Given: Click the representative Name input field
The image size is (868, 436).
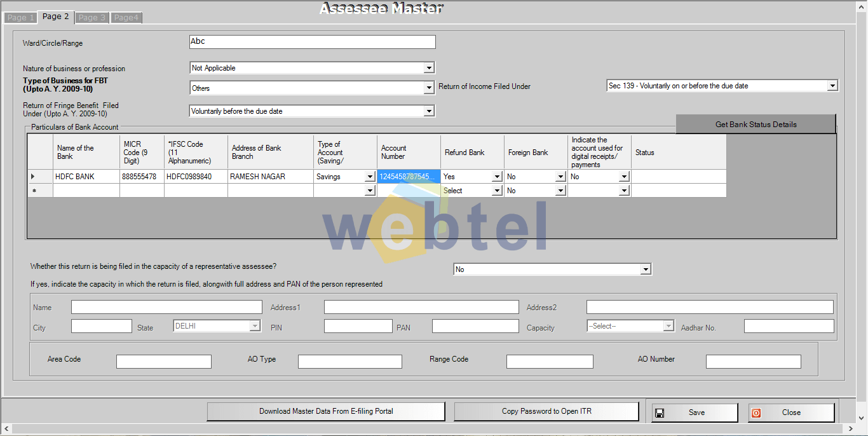Looking at the screenshot, I should (166, 308).
